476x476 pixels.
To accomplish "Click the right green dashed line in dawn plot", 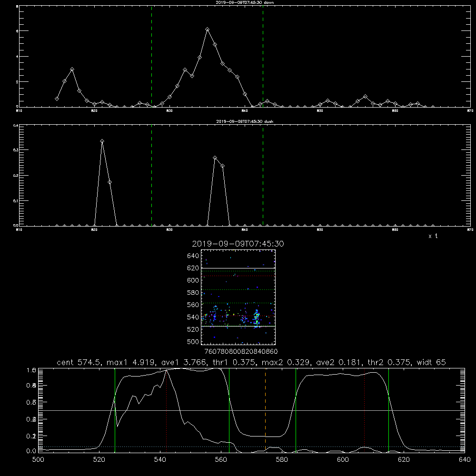I will point(263,57).
